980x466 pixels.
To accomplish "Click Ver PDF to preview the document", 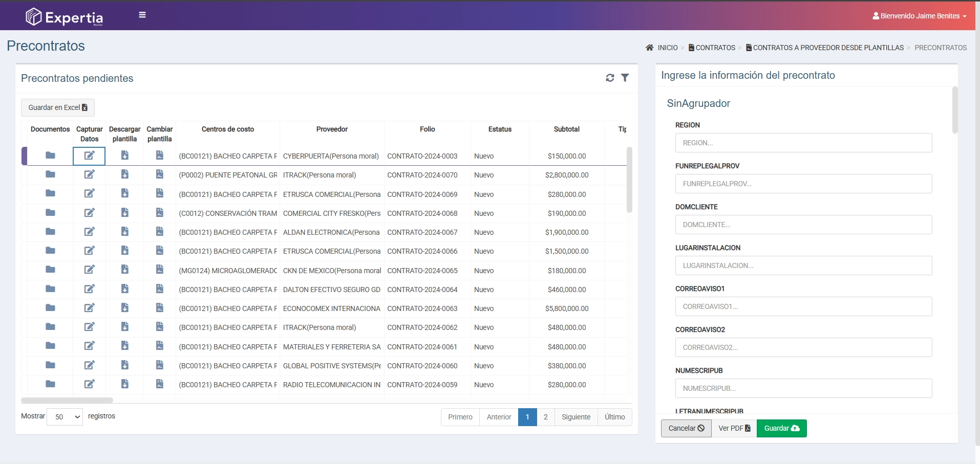I will [734, 428].
